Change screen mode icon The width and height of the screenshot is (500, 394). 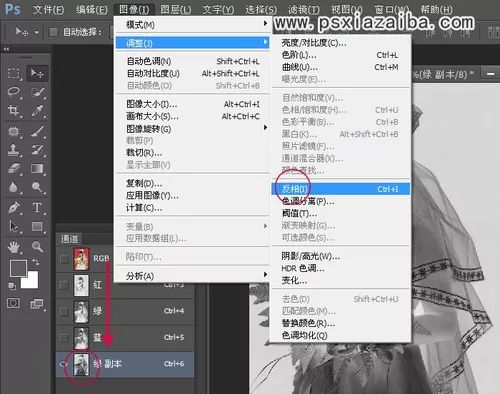[x=37, y=303]
